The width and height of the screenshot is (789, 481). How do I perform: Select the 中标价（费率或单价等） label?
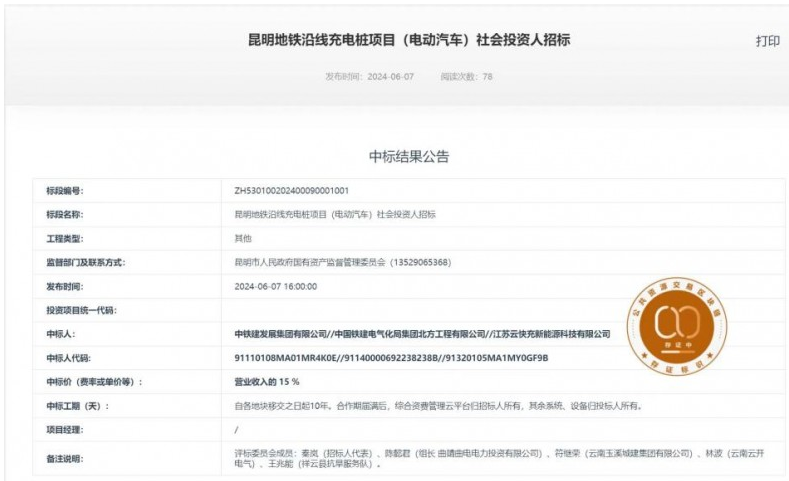[x=95, y=382]
